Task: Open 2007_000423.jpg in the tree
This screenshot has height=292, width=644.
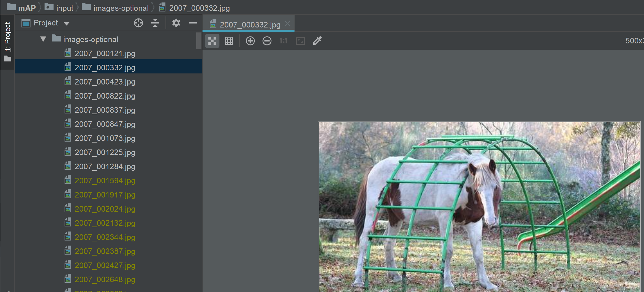Action: tap(105, 82)
